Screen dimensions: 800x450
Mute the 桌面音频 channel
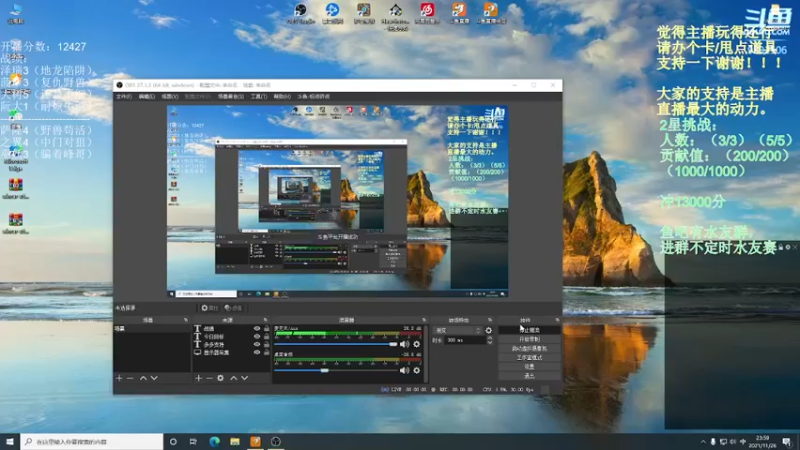click(x=405, y=370)
